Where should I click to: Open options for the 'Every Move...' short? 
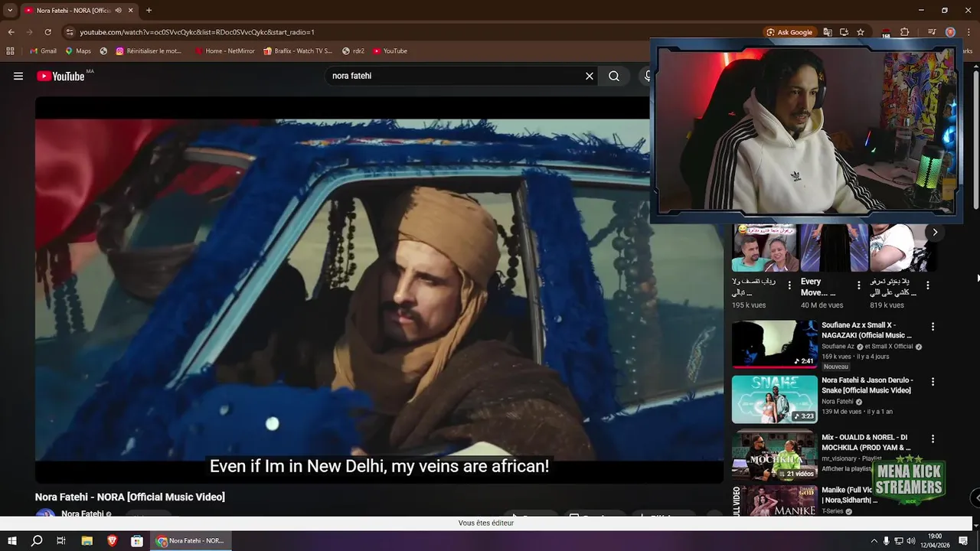858,285
